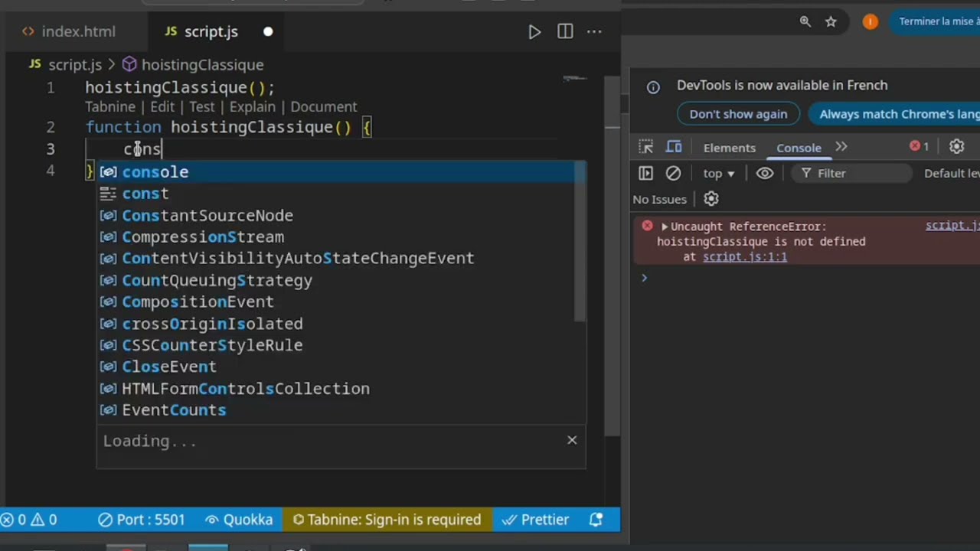Image resolution: width=980 pixels, height=551 pixels.
Task: Open errors and warnings in status bar
Action: click(28, 520)
